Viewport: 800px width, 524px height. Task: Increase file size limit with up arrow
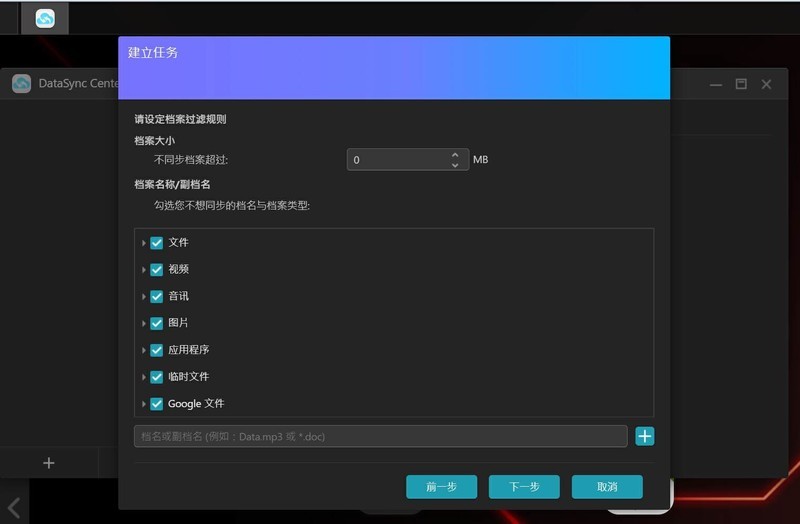pos(455,155)
